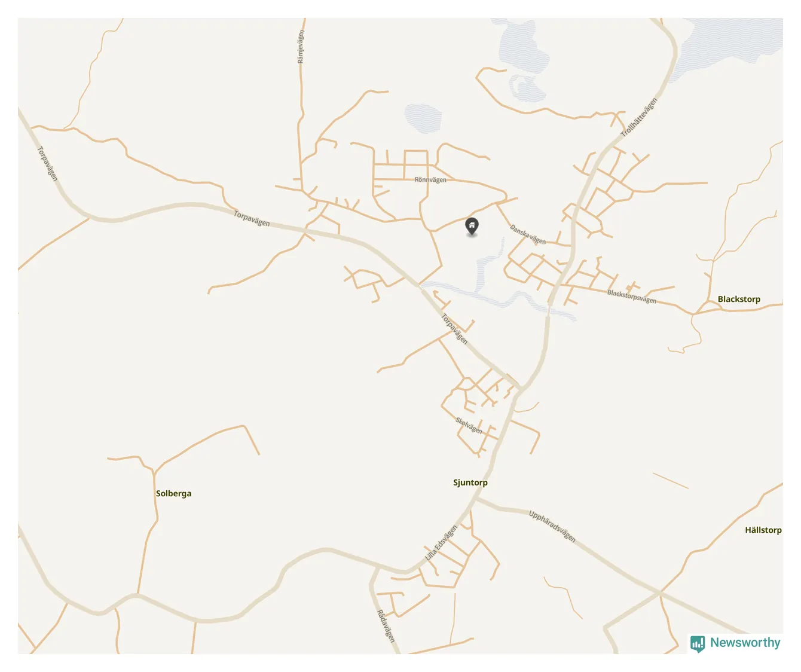The height and width of the screenshot is (672, 801).
Task: Click the central Torpavägen label near the junction
Action: (252, 219)
